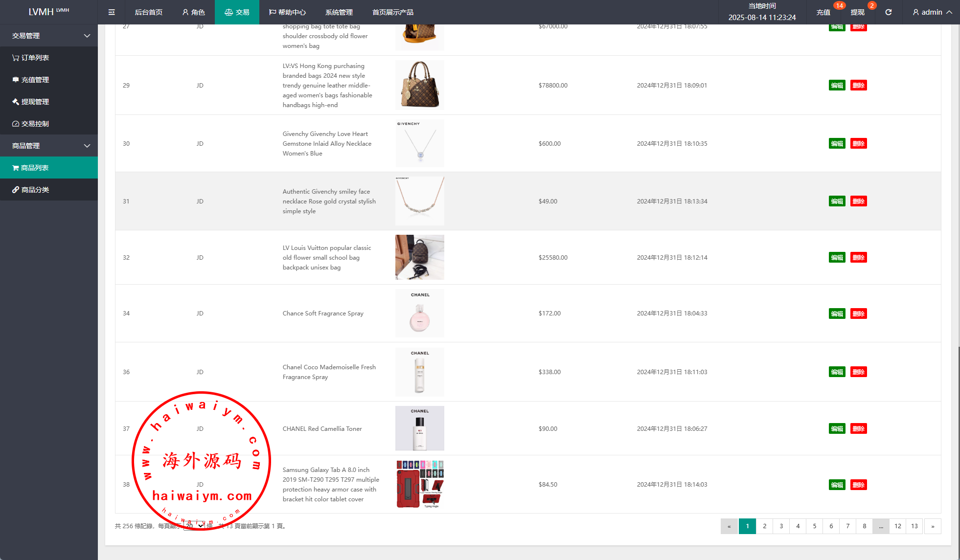Click the sidebar collapse hamburger icon
The height and width of the screenshot is (560, 960).
click(112, 12)
